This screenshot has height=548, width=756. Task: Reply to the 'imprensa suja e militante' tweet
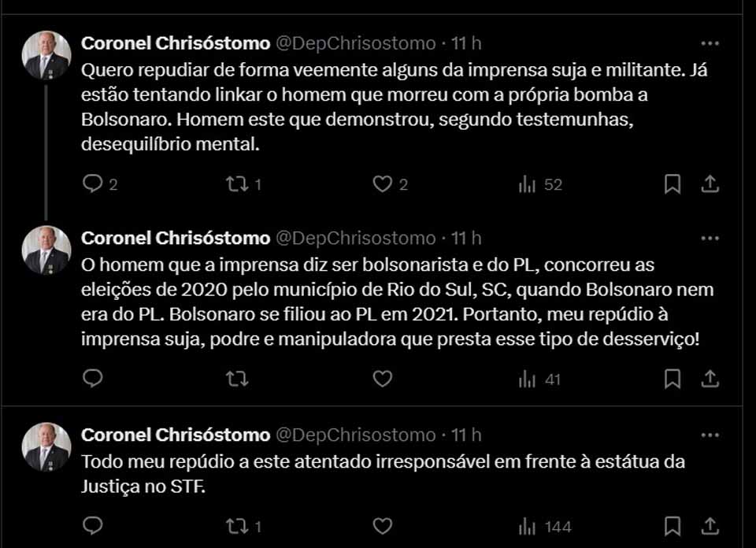(93, 184)
